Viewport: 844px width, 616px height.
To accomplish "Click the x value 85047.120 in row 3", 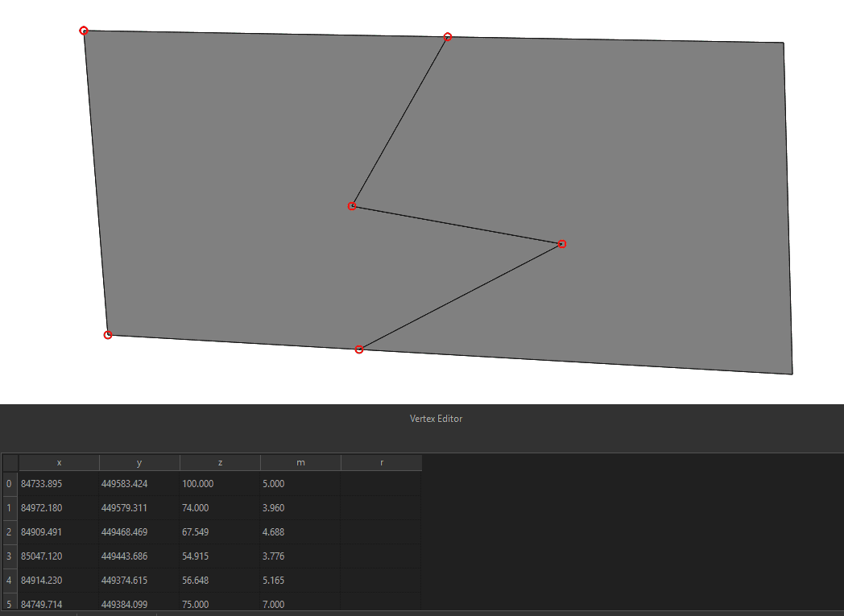I will (59, 556).
